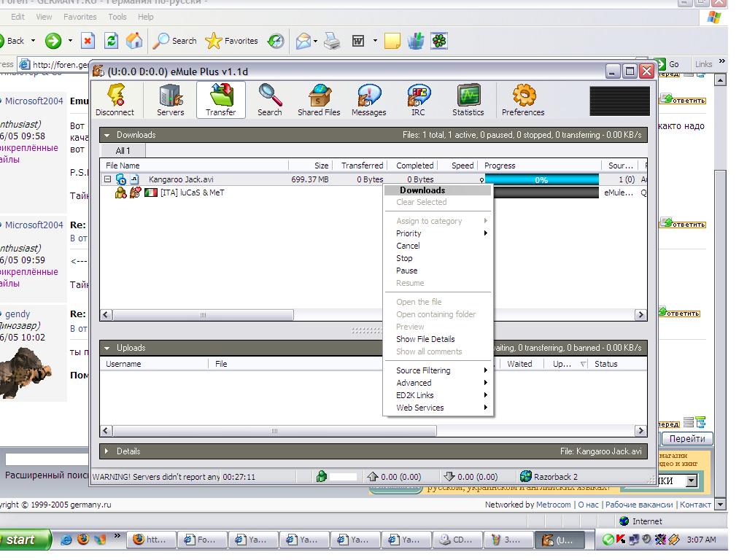Open the Mail button dropdown arrow
747x560 pixels.
[x=315, y=42]
